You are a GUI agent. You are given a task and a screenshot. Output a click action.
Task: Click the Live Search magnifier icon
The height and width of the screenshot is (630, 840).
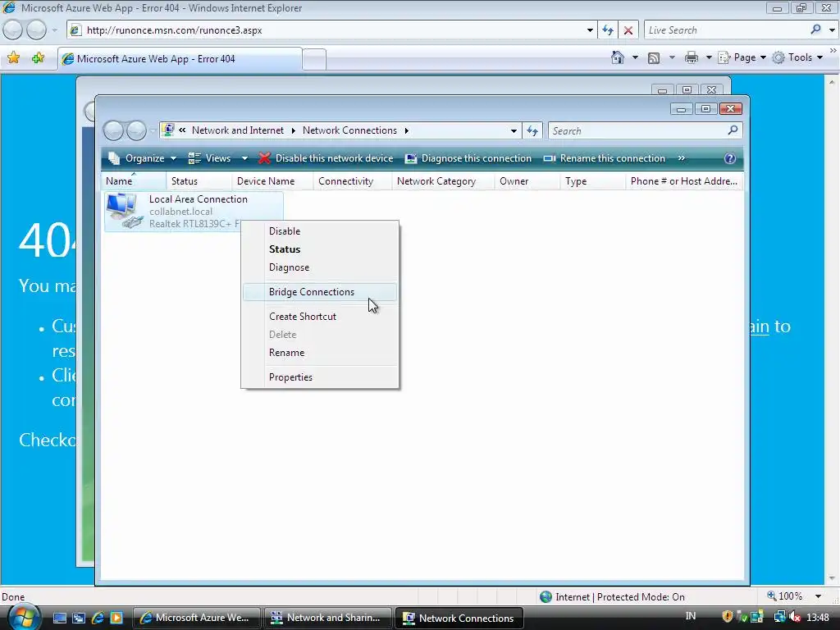point(816,30)
